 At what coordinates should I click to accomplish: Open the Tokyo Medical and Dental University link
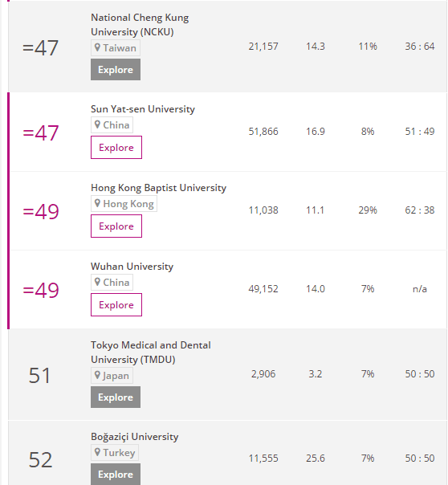point(151,353)
